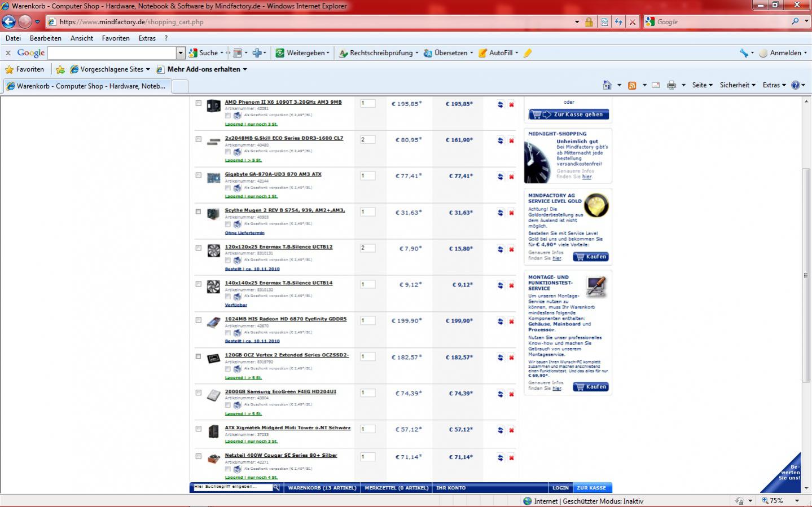Change zoom level from 75% dropdown
The width and height of the screenshot is (812, 507).
tap(797, 501)
